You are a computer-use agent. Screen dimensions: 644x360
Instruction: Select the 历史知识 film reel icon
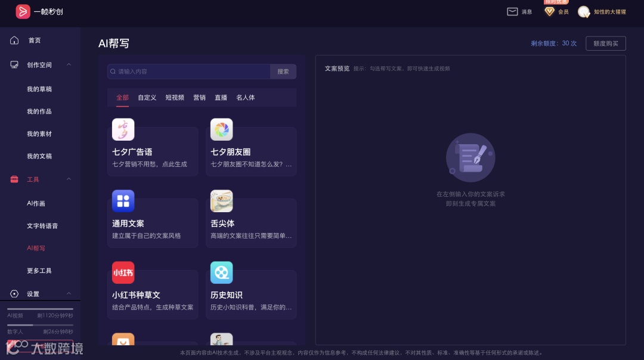pyautogui.click(x=221, y=272)
